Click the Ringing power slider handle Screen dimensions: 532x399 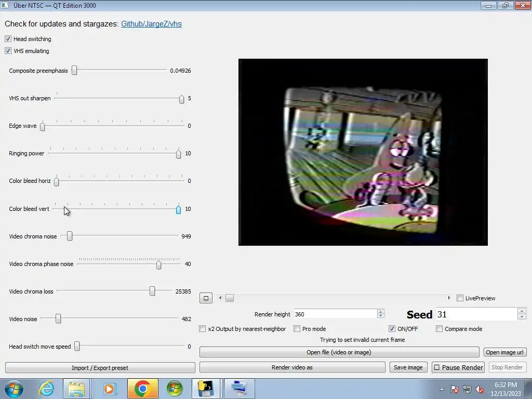pyautogui.click(x=179, y=154)
